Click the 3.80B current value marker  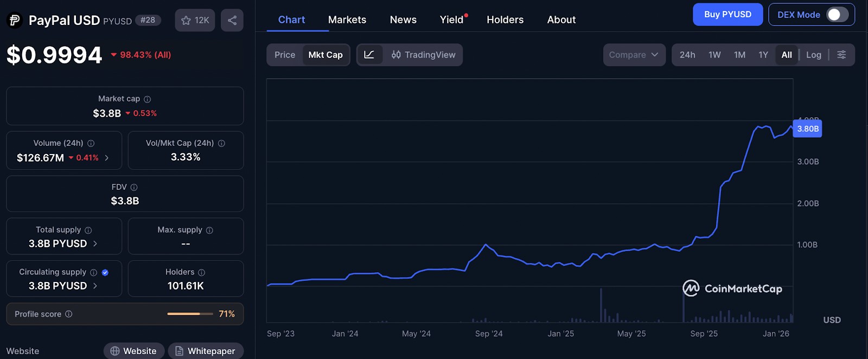[807, 129]
